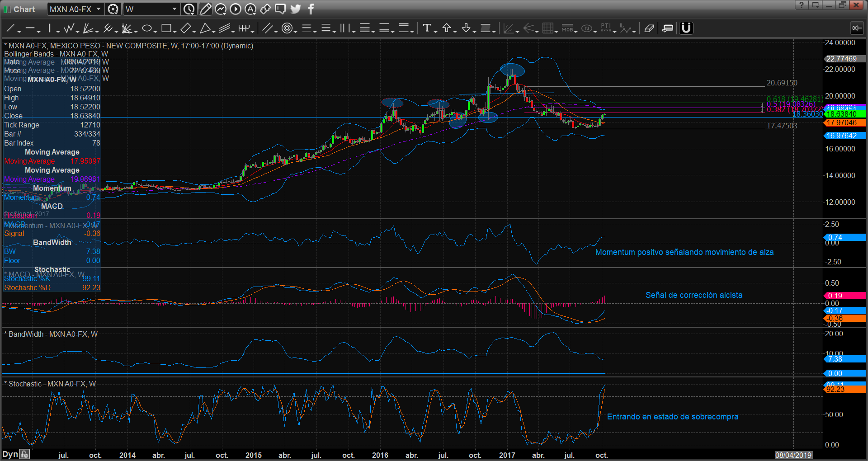Toggle the magnet snap mode
The width and height of the screenshot is (868, 461).
(686, 28)
